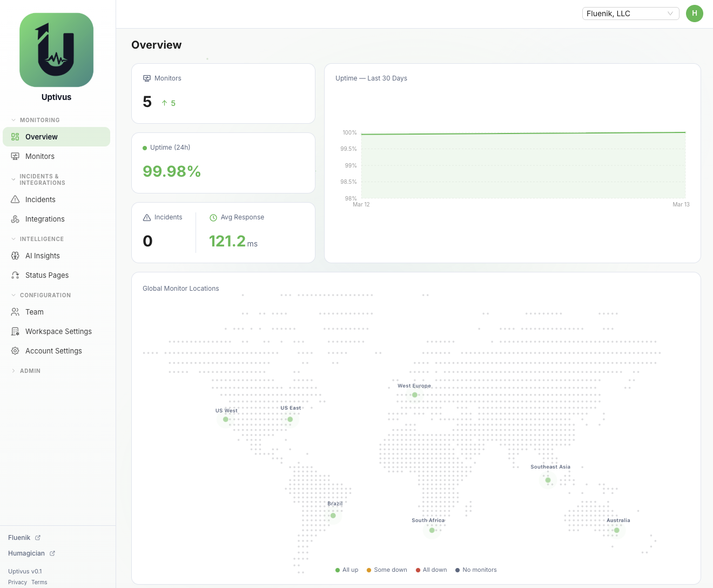The image size is (713, 588).
Task: Select the Status Pages icon
Action: tap(15, 275)
